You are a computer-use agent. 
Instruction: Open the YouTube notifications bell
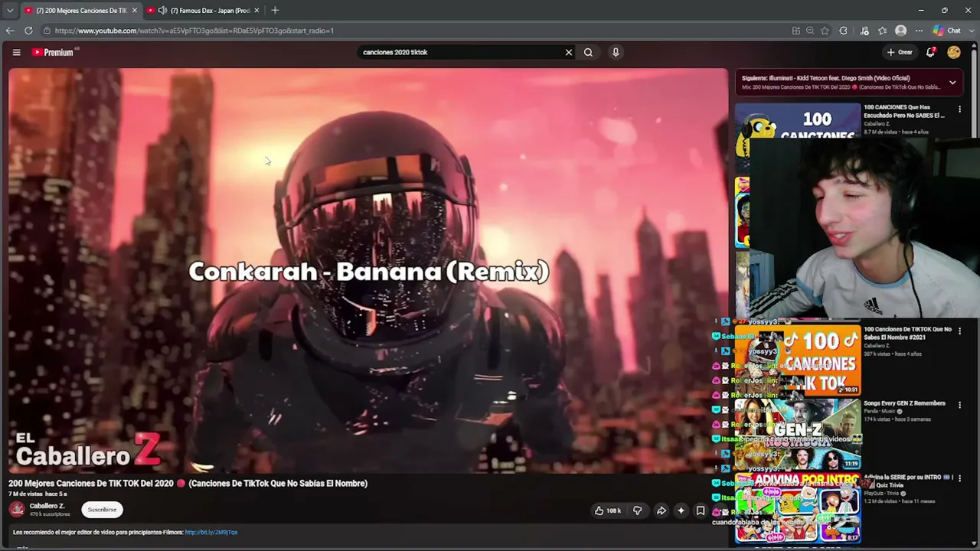(930, 52)
